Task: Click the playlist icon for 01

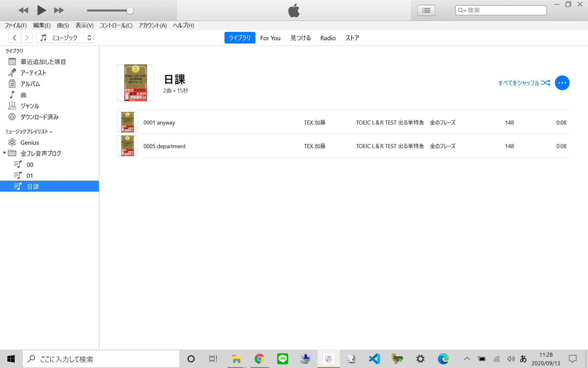Action: 18,175
